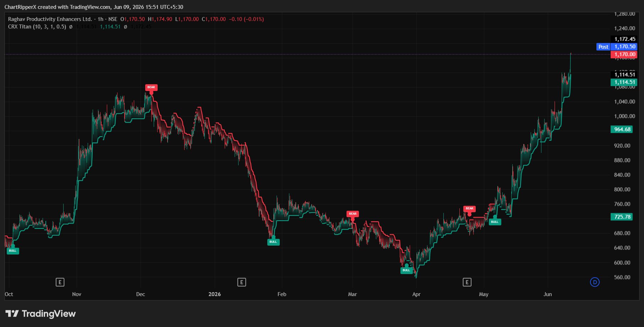The image size is (644, 327).
Task: Click the May label on the time axis
Action: [x=484, y=294]
